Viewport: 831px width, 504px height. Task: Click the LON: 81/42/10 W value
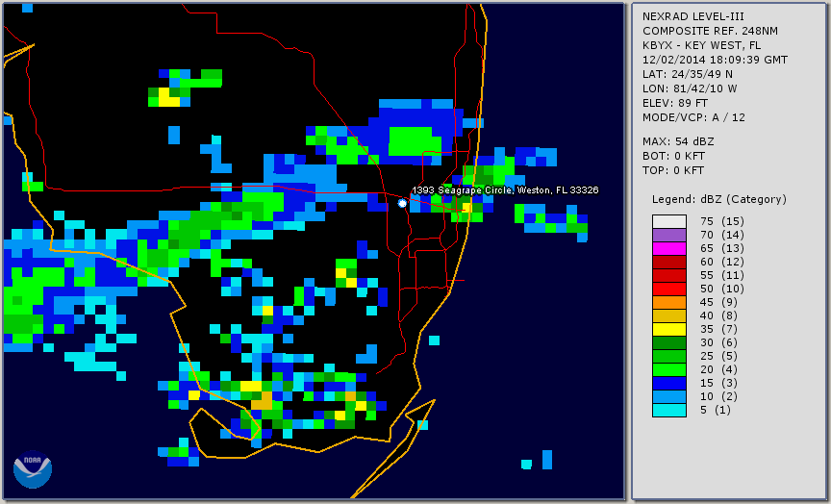690,88
